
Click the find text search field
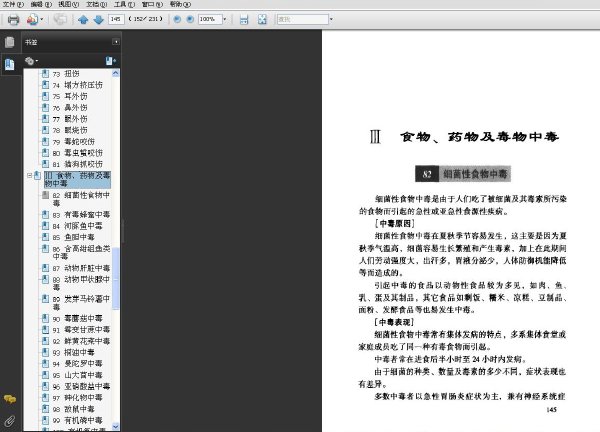[303, 19]
